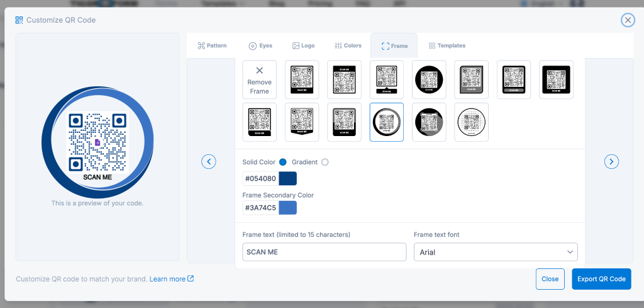Click the QR code preview image

pos(97,142)
